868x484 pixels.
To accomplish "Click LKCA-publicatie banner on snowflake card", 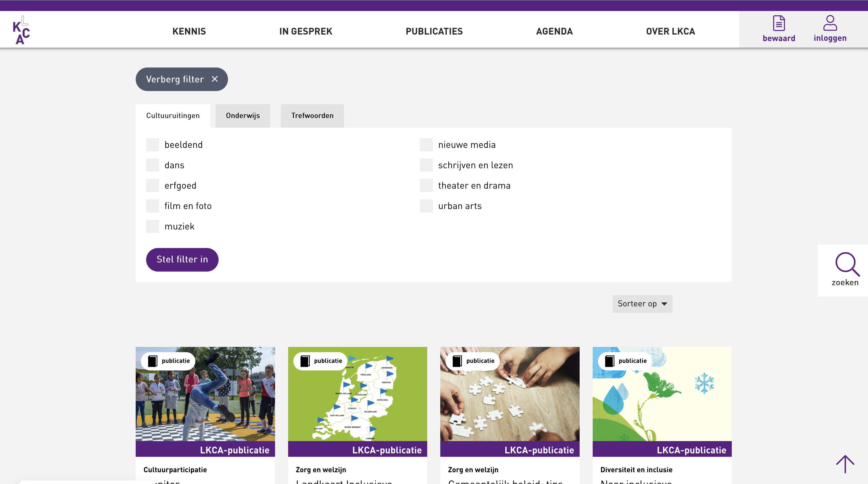I will [662, 449].
